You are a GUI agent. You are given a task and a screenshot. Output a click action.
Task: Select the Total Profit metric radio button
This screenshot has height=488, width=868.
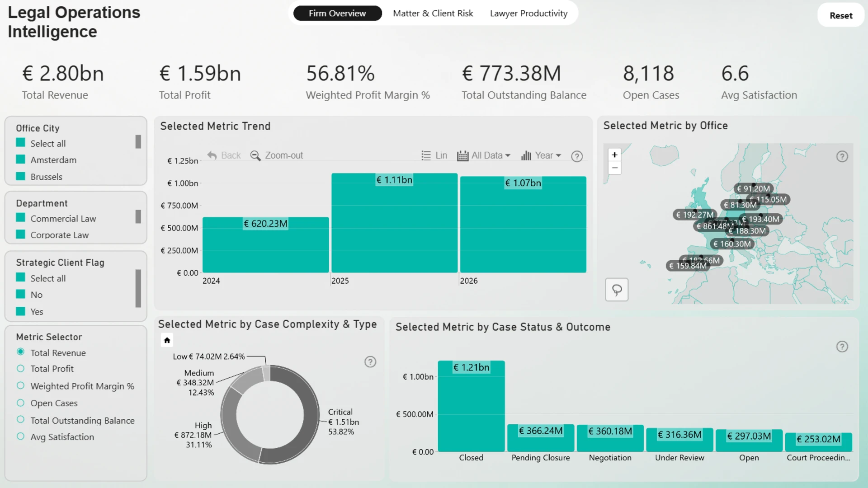pos(20,369)
